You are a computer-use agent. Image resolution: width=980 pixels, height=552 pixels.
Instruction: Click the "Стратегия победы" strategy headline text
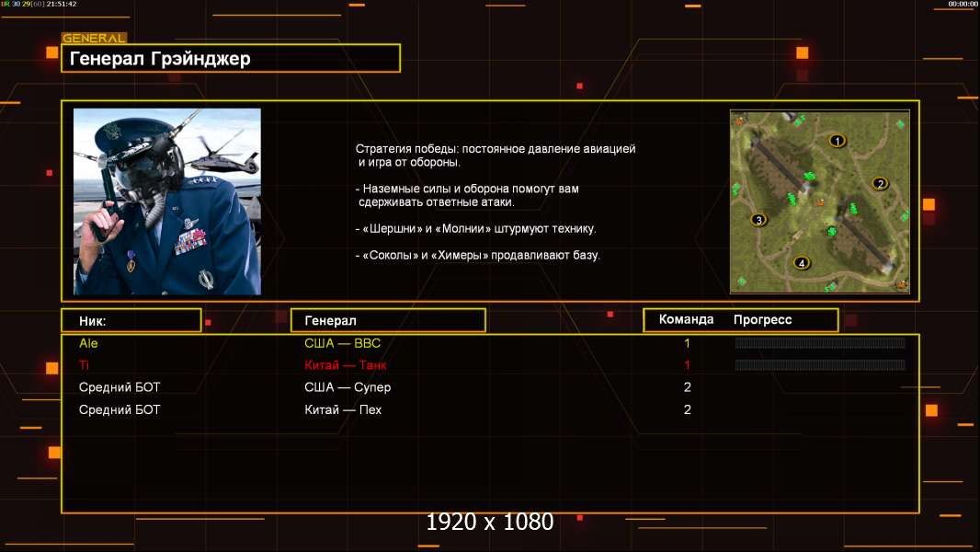click(x=496, y=155)
